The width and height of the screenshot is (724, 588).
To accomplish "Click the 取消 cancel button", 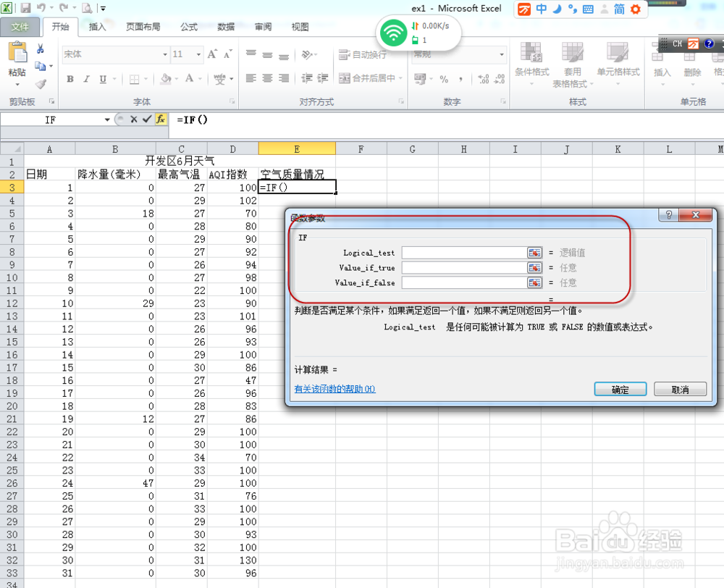I will tap(680, 390).
